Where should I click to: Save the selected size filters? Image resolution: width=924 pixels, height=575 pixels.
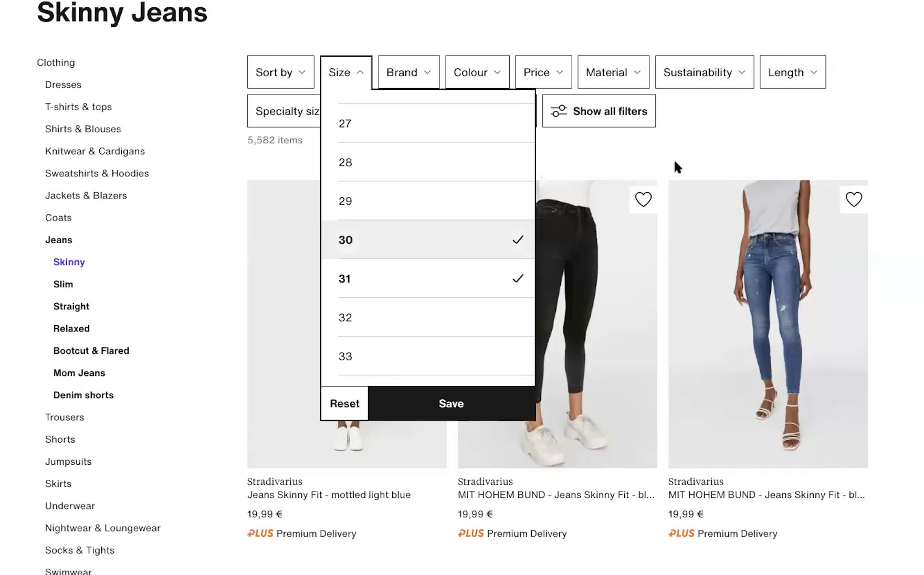451,404
